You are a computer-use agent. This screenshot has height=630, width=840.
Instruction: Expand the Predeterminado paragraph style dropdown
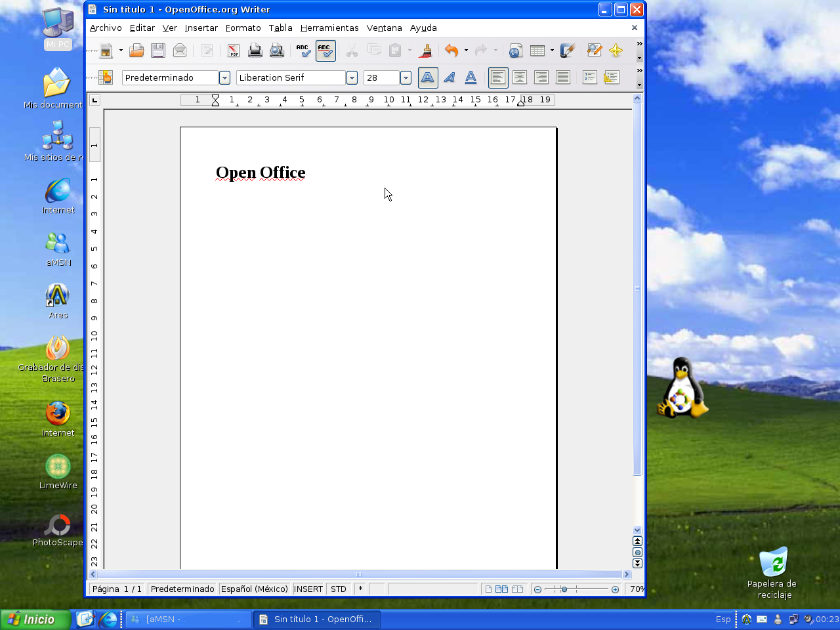[x=224, y=77]
